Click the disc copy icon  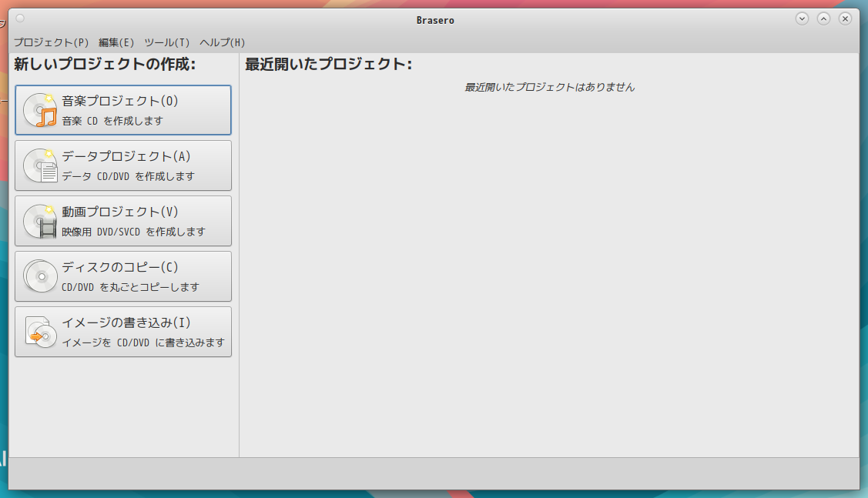point(40,276)
